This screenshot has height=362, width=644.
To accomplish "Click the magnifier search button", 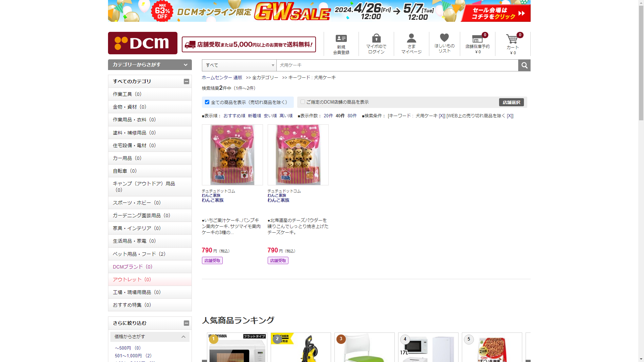I will click(524, 65).
